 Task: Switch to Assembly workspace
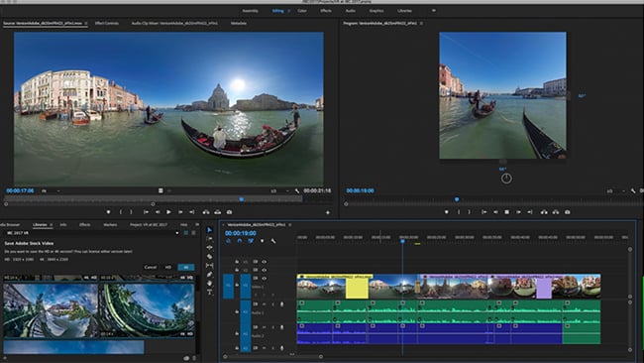click(251, 11)
